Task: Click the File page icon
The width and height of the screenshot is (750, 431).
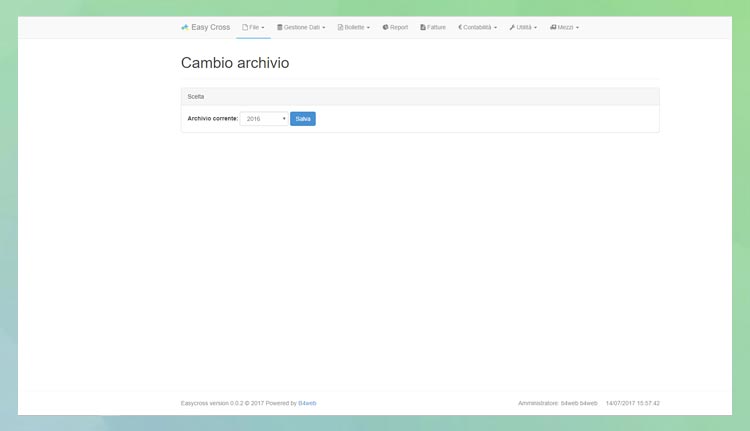Action: click(245, 27)
